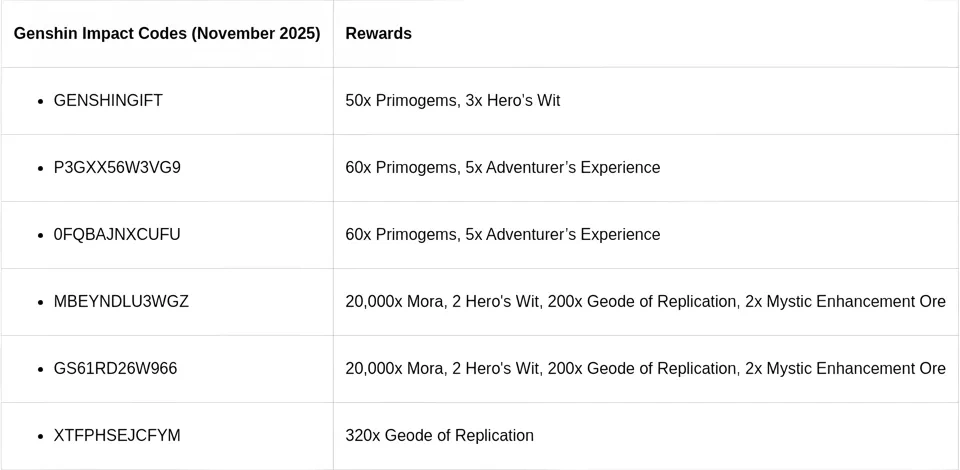
Task: Click the "50x Primogems, 3x Hero's Wit" reward
Action: coord(452,101)
